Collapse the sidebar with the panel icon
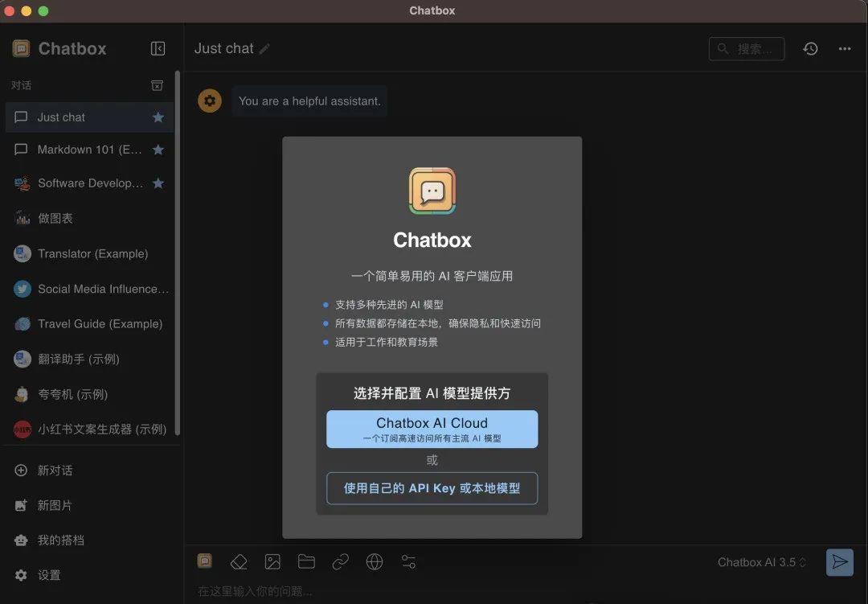The width and height of the screenshot is (868, 604). pos(158,49)
